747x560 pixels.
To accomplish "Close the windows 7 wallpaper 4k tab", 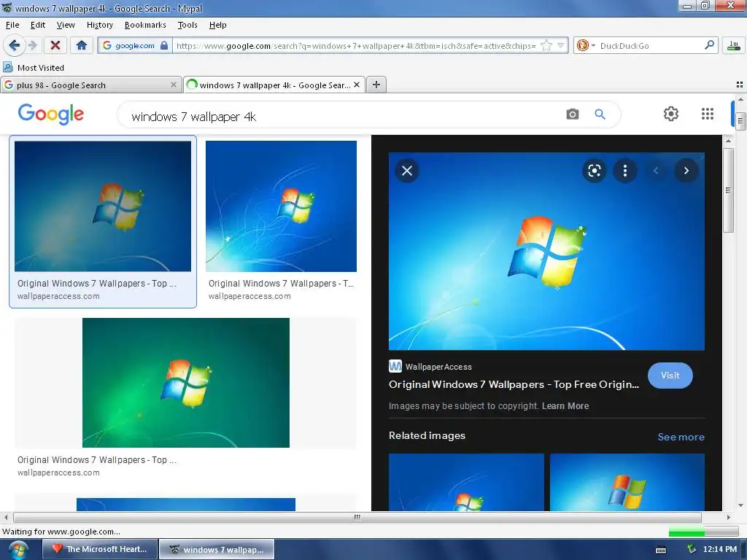I will tap(356, 85).
